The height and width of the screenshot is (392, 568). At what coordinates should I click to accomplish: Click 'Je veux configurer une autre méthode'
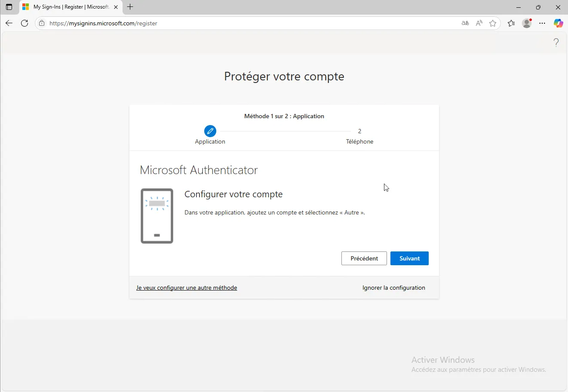coord(187,288)
